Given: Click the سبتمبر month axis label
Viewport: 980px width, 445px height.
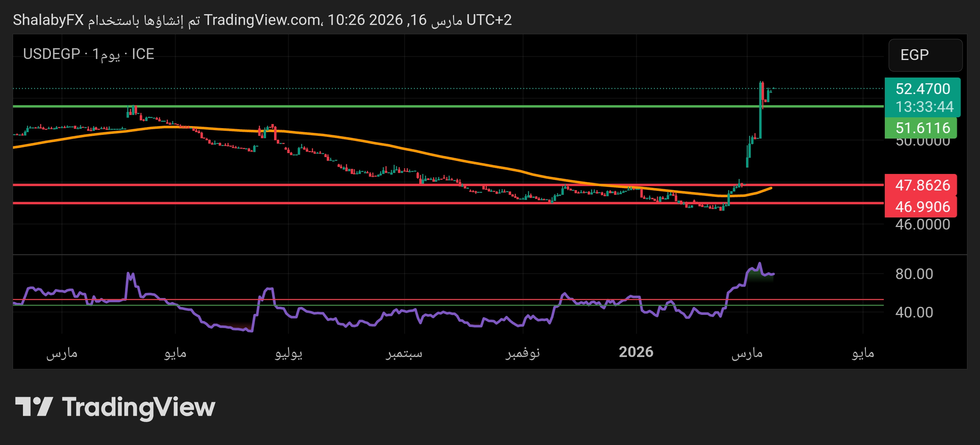Looking at the screenshot, I should click(x=404, y=353).
